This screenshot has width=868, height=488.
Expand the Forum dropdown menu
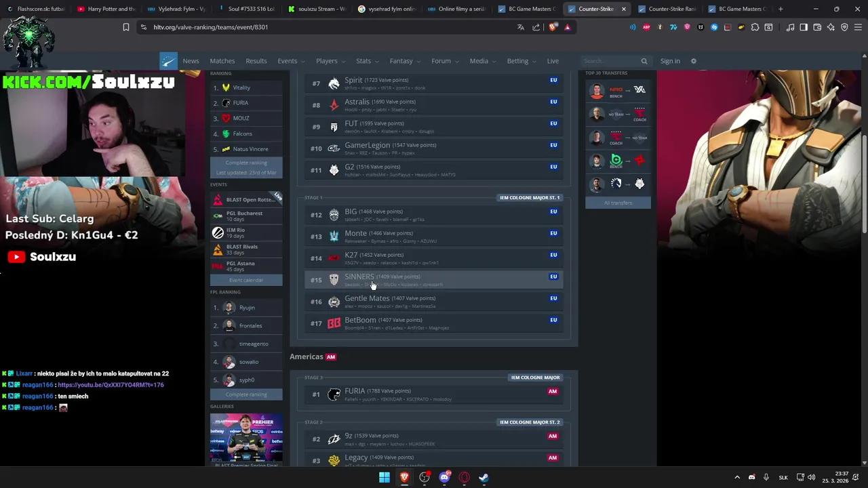pyautogui.click(x=446, y=61)
